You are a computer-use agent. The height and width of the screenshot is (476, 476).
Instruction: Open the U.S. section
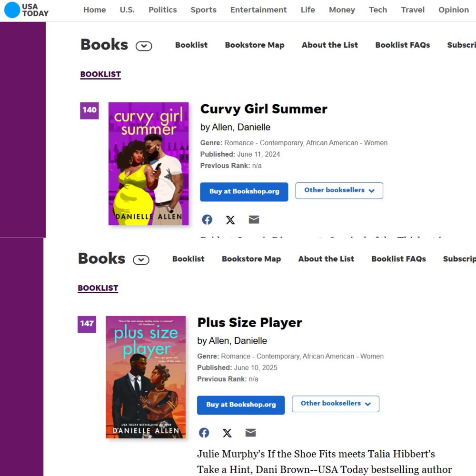(127, 10)
